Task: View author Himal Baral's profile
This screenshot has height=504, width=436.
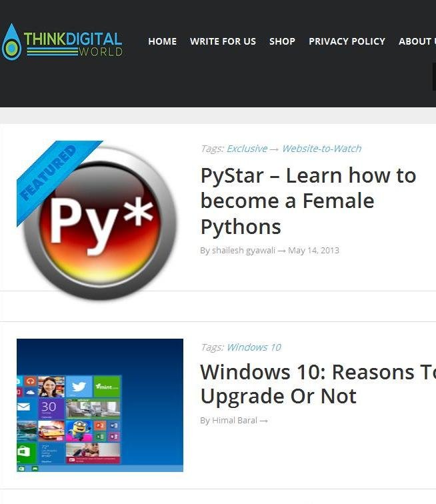Action: (235, 421)
